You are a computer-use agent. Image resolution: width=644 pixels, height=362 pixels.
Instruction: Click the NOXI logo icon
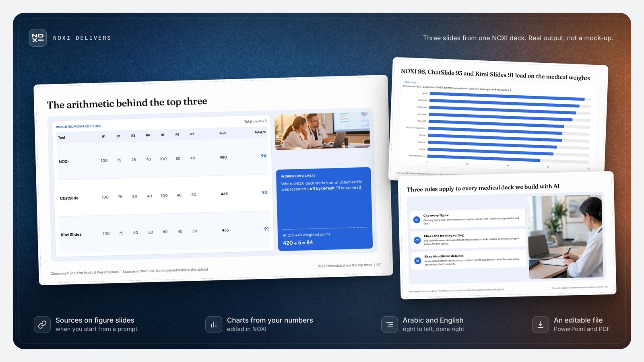pyautogui.click(x=38, y=38)
